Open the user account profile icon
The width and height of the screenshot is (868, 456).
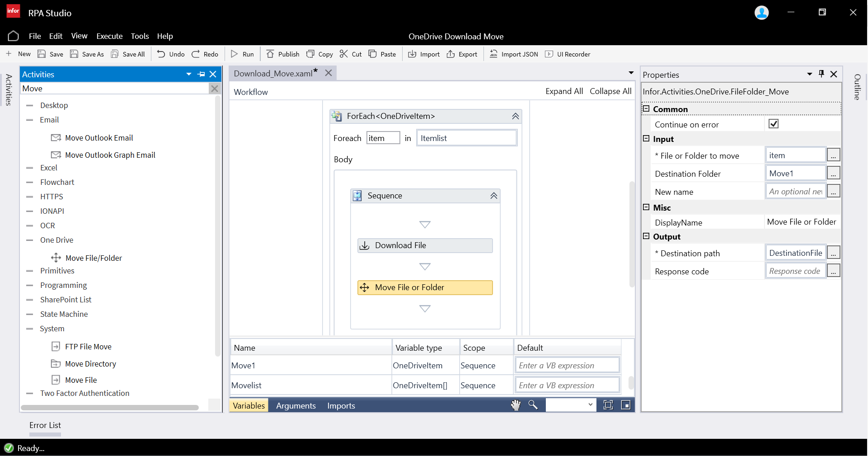click(x=761, y=13)
